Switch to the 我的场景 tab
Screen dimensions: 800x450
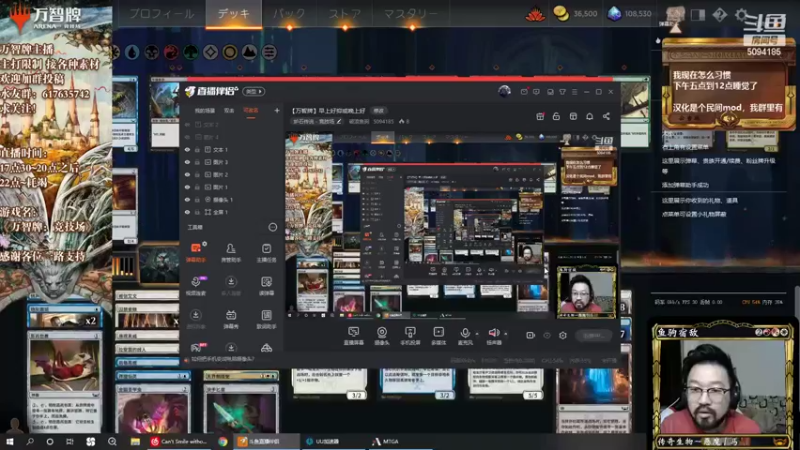pos(205,111)
